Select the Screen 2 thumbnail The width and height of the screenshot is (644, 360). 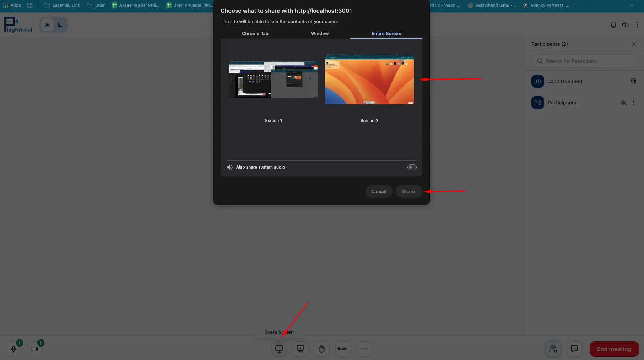369,79
